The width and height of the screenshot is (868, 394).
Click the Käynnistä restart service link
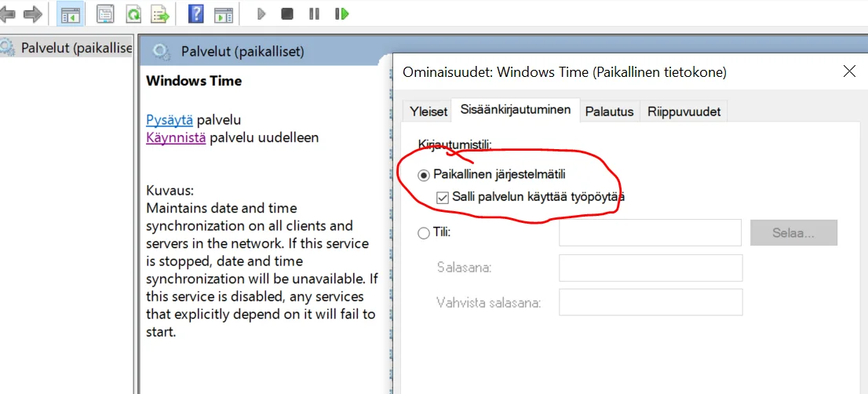click(x=176, y=137)
